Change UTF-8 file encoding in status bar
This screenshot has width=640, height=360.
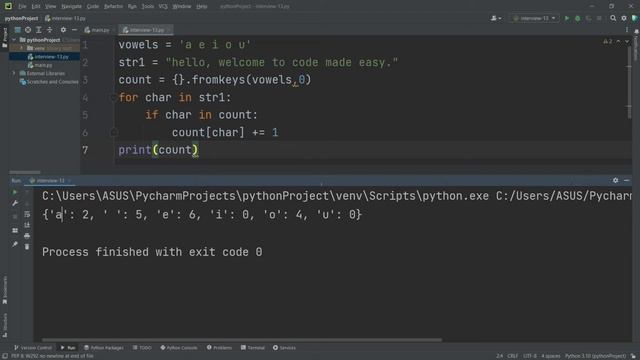click(530, 356)
